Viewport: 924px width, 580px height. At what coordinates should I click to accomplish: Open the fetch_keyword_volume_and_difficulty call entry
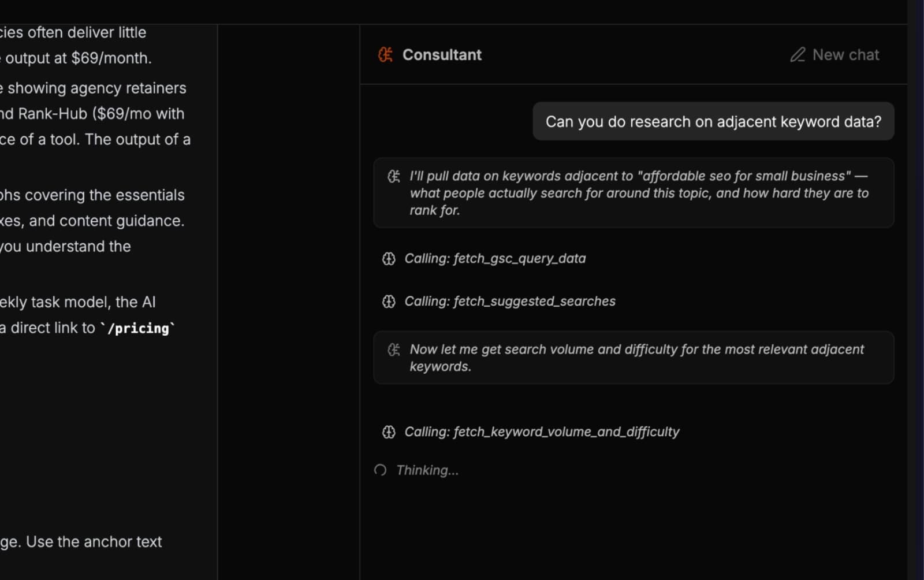[x=531, y=432]
